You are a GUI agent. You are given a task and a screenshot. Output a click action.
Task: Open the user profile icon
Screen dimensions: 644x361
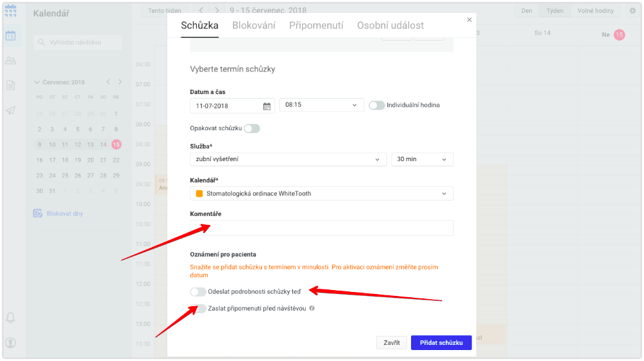tap(11, 342)
